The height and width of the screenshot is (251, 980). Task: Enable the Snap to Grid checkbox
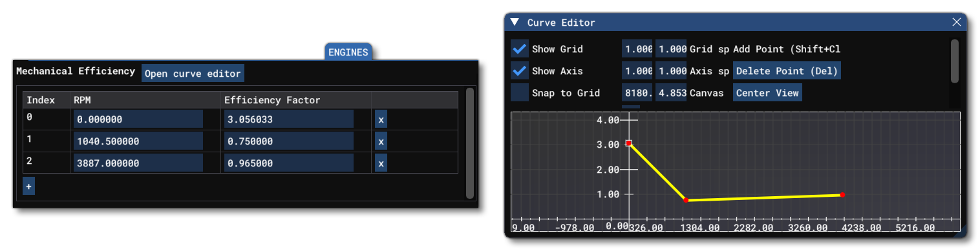click(x=519, y=93)
